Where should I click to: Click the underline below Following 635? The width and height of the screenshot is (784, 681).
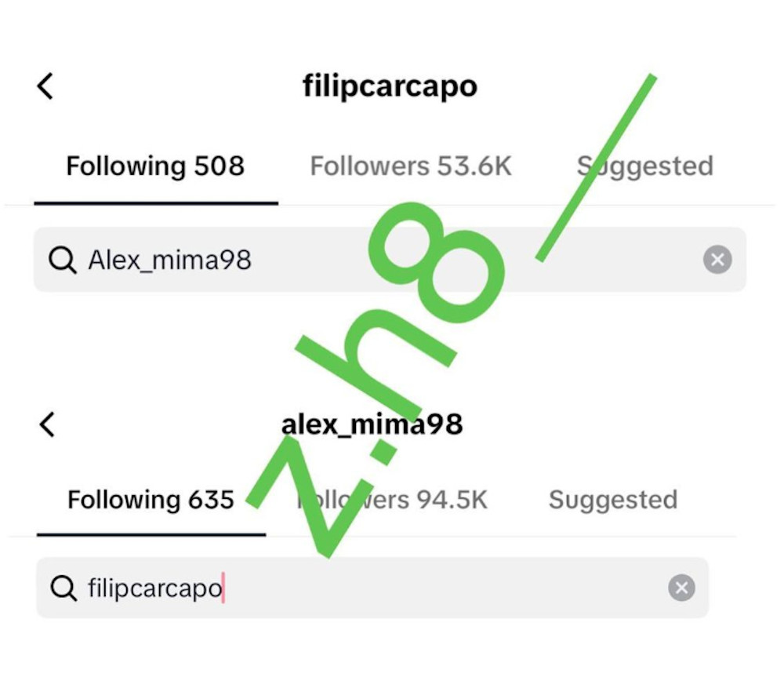(x=151, y=535)
